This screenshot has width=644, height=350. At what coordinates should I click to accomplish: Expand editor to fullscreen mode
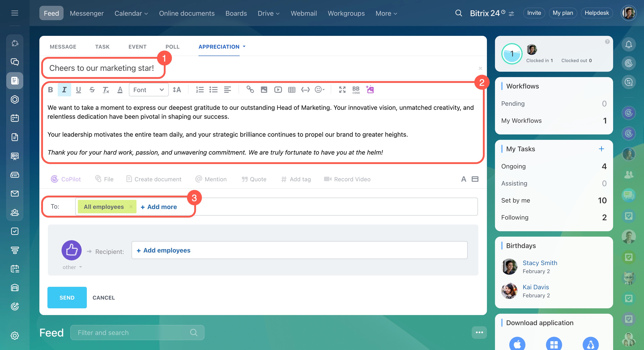coord(342,90)
